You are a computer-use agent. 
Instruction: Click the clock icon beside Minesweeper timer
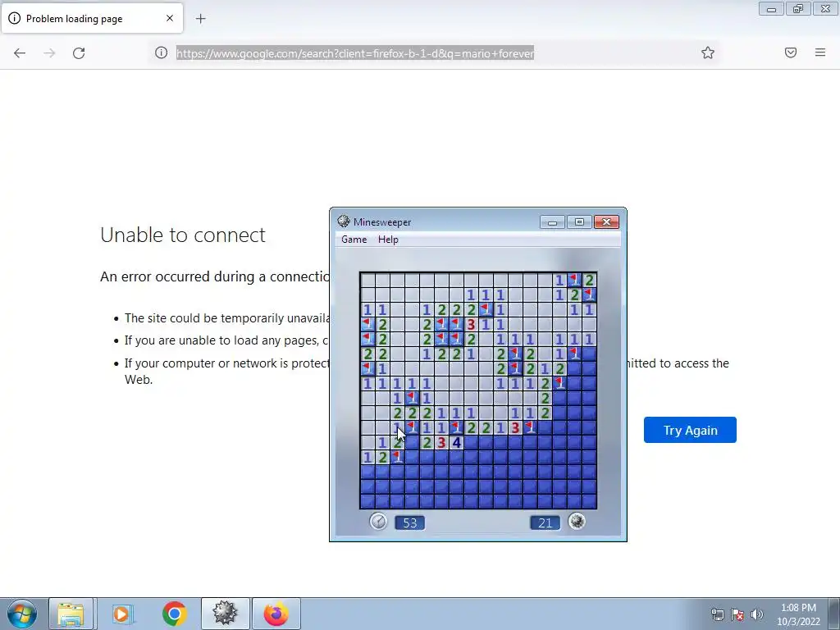pos(378,521)
